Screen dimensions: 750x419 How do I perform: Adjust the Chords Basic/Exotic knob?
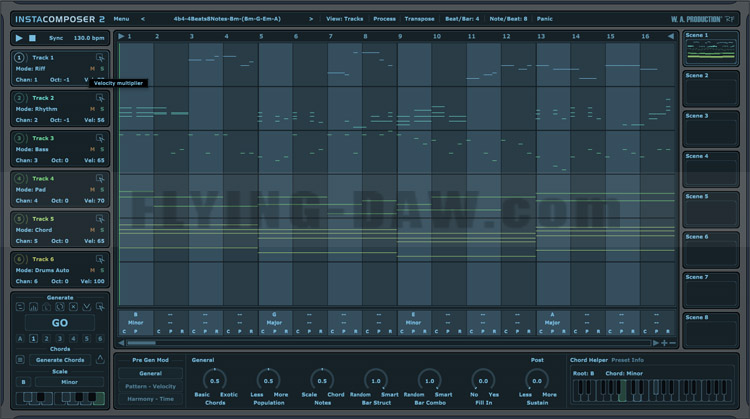(x=215, y=381)
